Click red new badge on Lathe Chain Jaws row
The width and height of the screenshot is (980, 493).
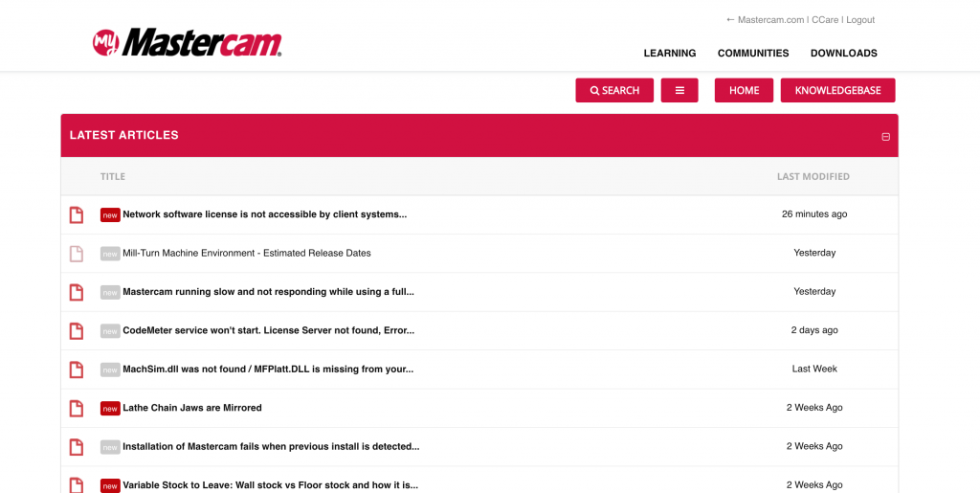click(110, 409)
